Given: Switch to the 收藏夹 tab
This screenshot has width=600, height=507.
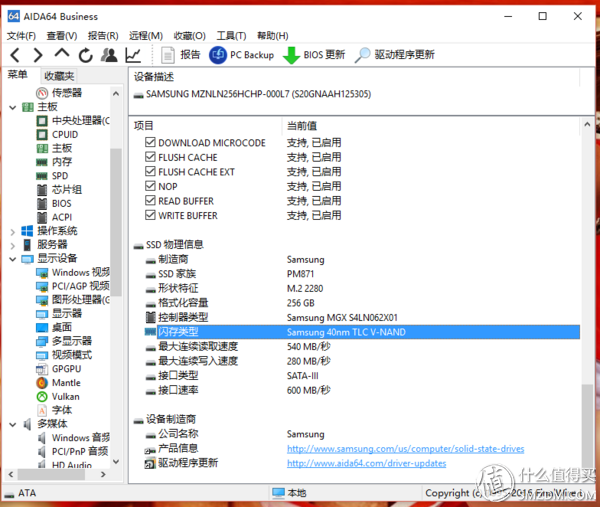Looking at the screenshot, I should [x=58, y=76].
